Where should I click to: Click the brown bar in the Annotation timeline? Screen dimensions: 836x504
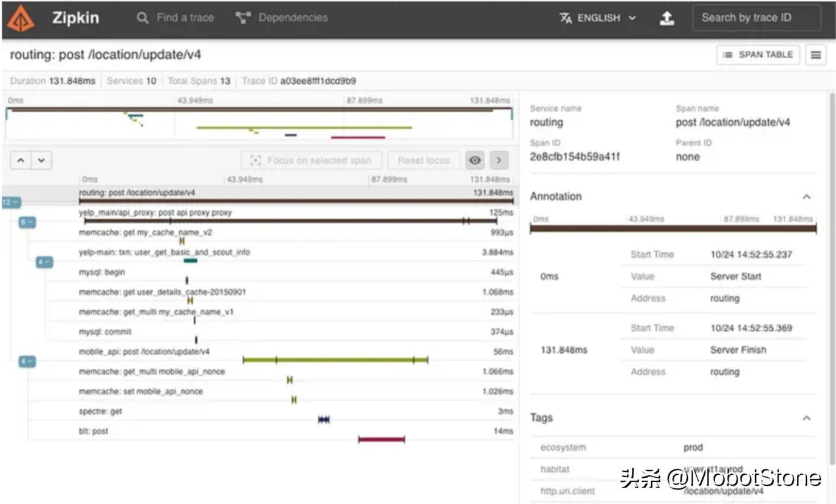pyautogui.click(x=673, y=229)
